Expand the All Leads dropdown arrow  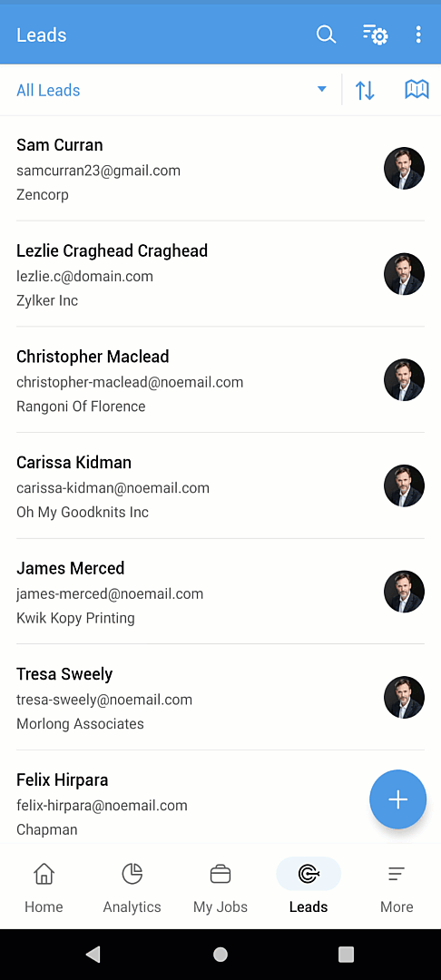coord(322,89)
